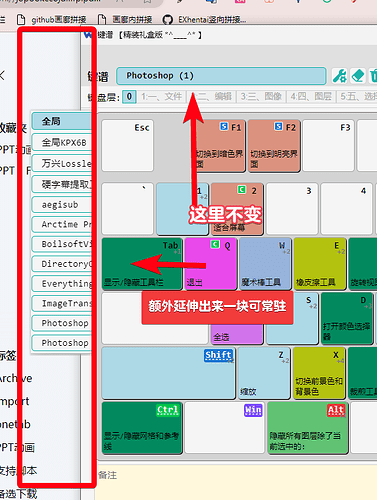
Task: Click the green C badge on the Q key
Action: click(215, 245)
